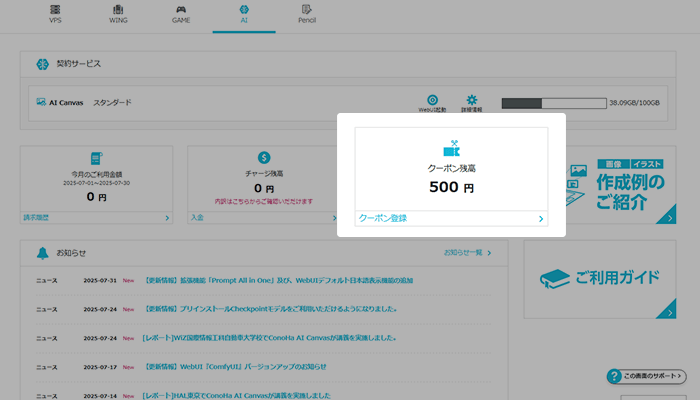Click the storage usage bar

coord(554,103)
